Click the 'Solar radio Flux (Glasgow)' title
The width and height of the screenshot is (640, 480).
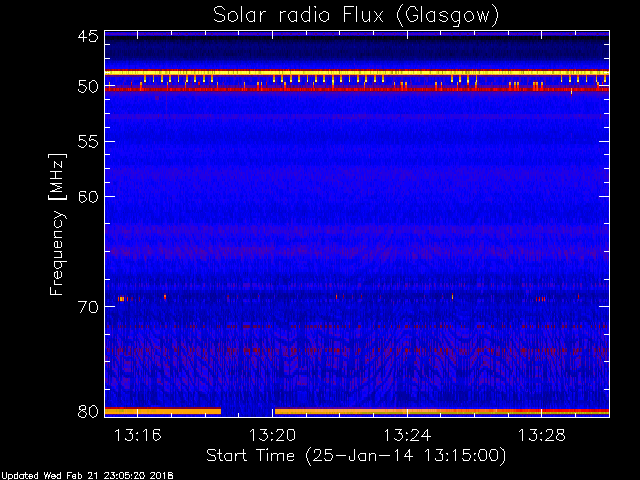356,16
